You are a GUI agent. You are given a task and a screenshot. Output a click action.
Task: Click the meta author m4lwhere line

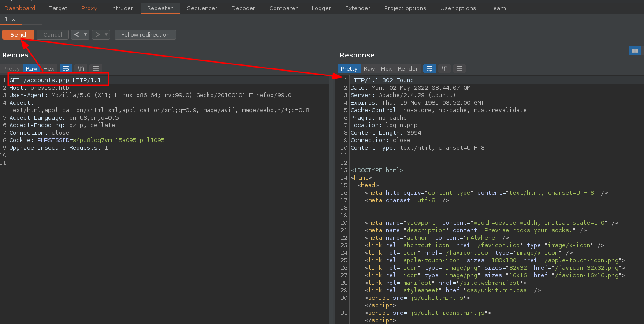(437, 238)
